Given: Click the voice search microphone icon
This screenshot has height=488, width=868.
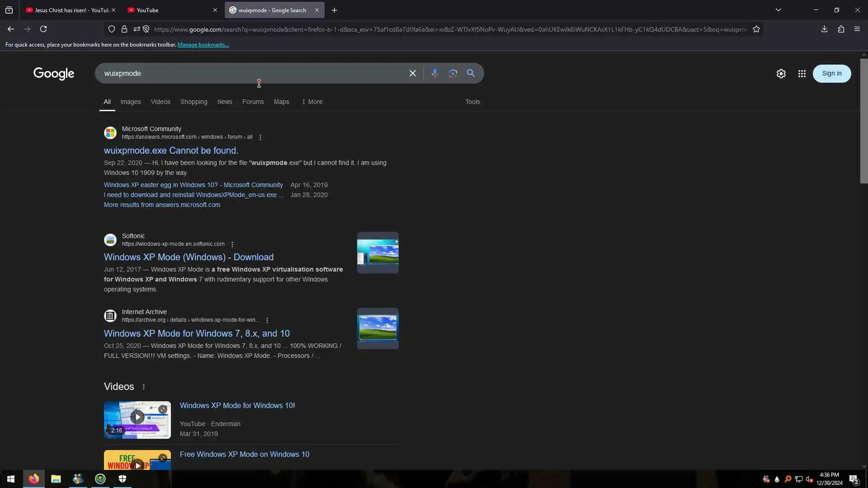Looking at the screenshot, I should [x=434, y=73].
